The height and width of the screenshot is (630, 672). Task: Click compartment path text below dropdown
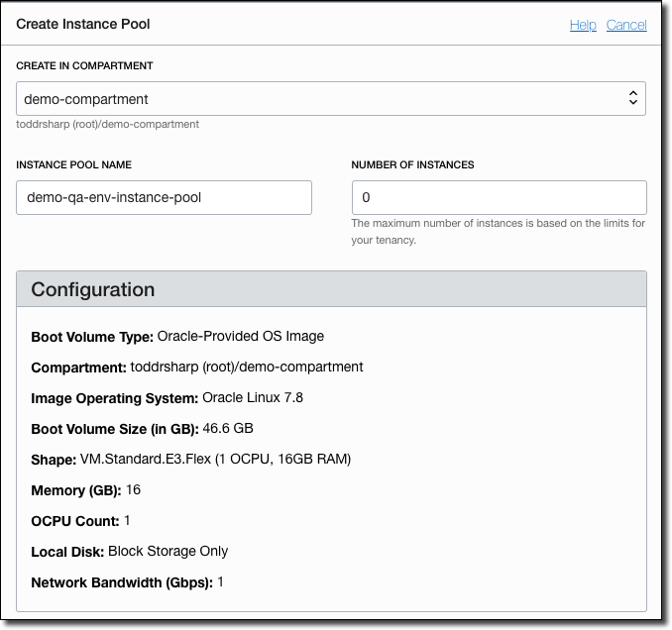(x=107, y=125)
